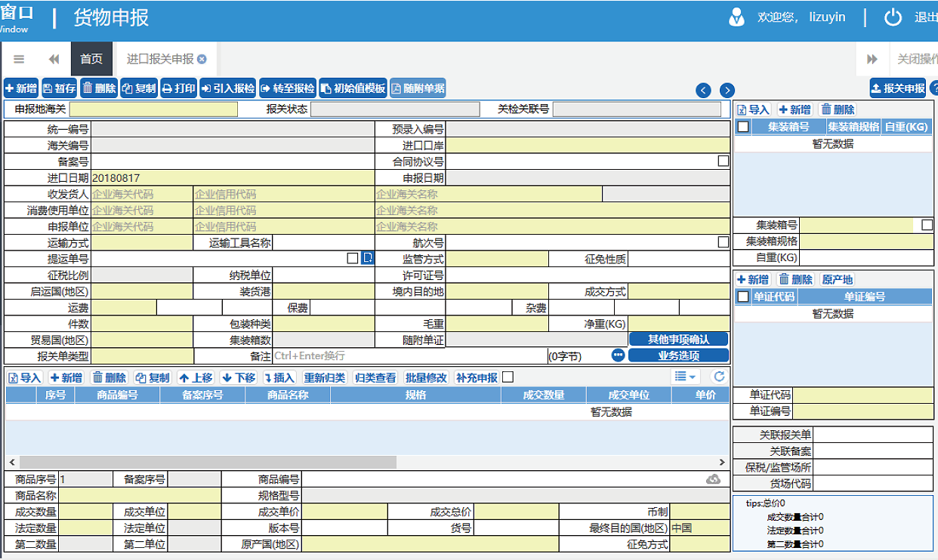
Task: Toggle the checkbox in 提运单号 row
Action: pos(353,258)
